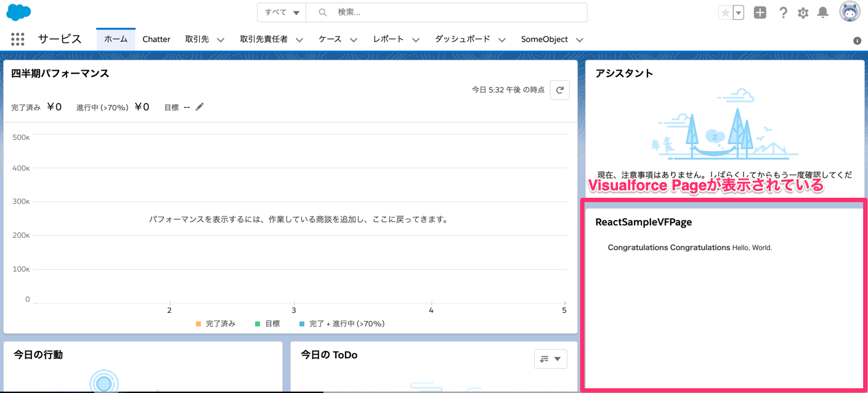The height and width of the screenshot is (393, 868).
Task: Open Setup with the gear icon
Action: [x=803, y=12]
